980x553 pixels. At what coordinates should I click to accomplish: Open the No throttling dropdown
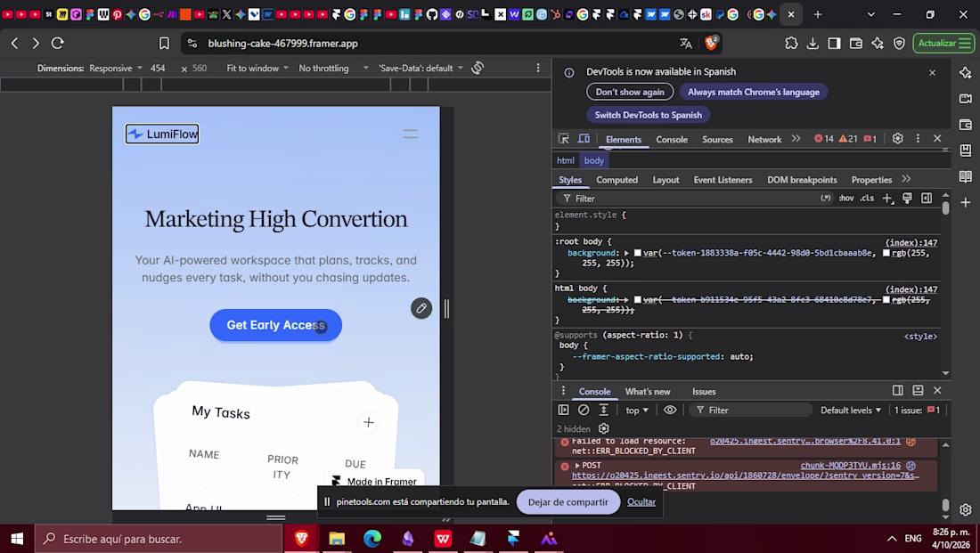pyautogui.click(x=334, y=68)
